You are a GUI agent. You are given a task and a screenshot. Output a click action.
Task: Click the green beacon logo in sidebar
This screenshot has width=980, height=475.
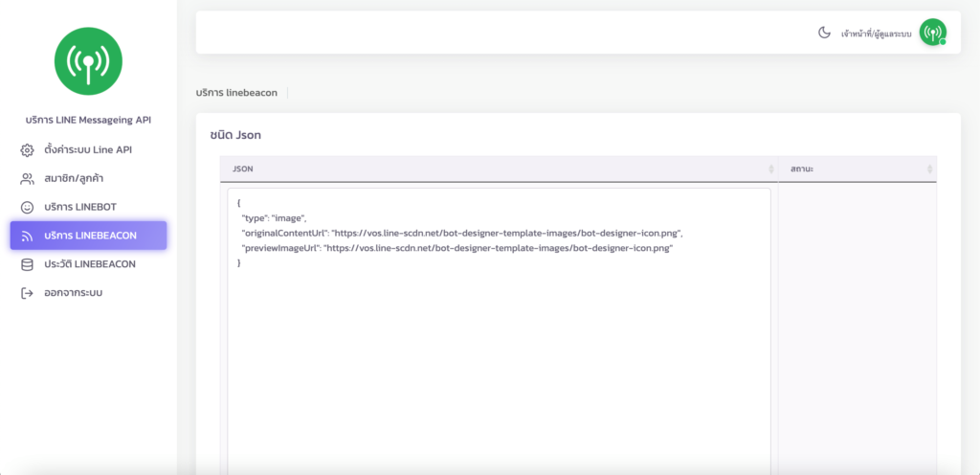(88, 61)
